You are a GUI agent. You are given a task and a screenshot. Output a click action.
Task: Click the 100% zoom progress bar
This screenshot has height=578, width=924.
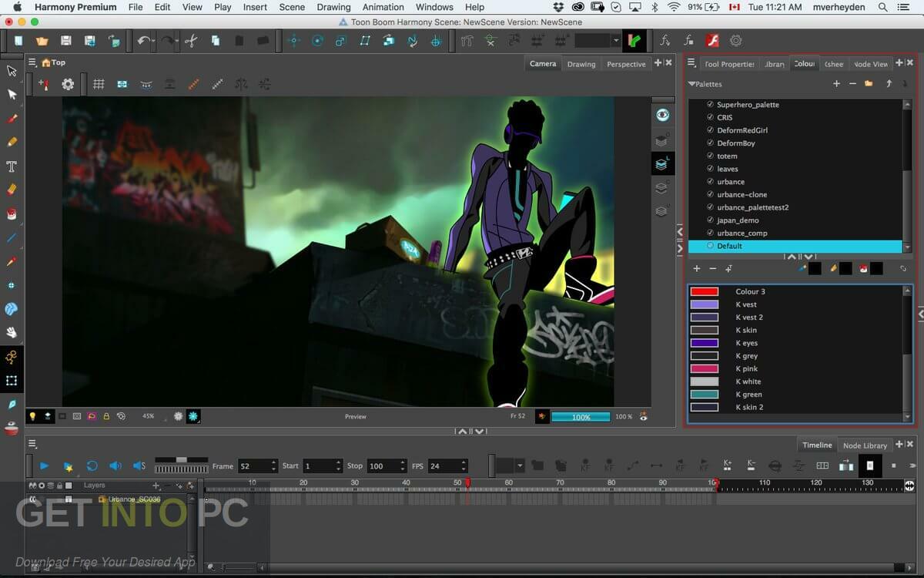(581, 417)
